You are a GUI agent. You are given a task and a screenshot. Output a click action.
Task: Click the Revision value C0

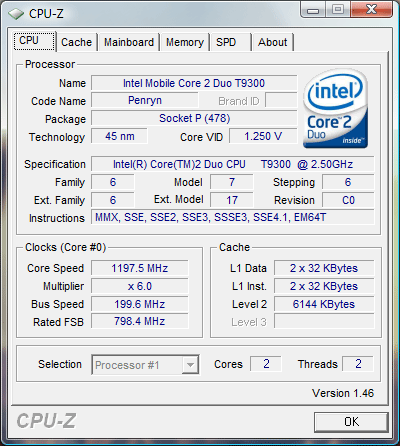point(348,200)
